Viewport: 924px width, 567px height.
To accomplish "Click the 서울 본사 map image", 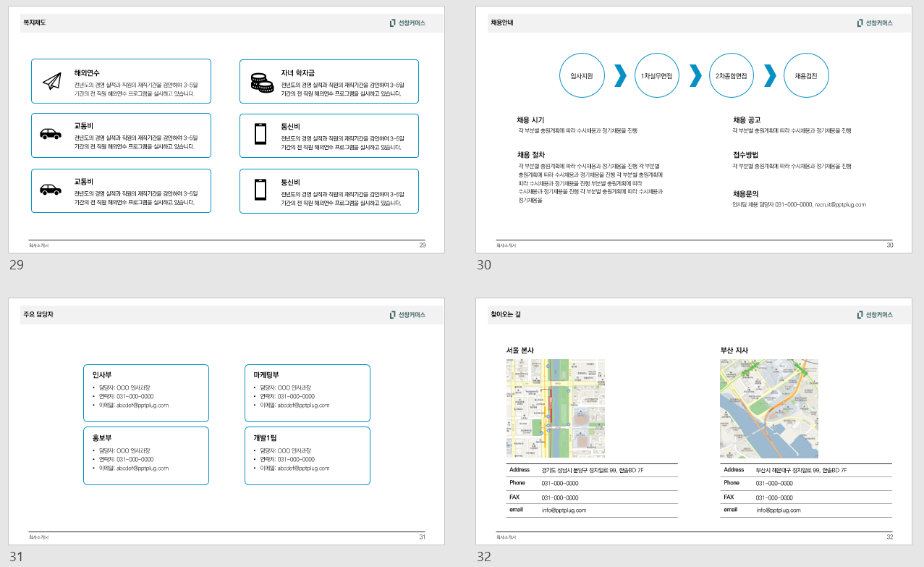I will 556,408.
